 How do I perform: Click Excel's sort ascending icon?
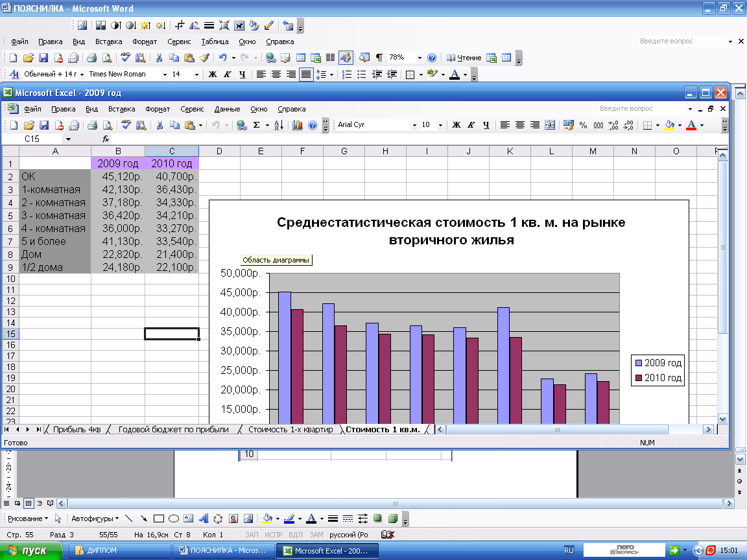click(278, 125)
